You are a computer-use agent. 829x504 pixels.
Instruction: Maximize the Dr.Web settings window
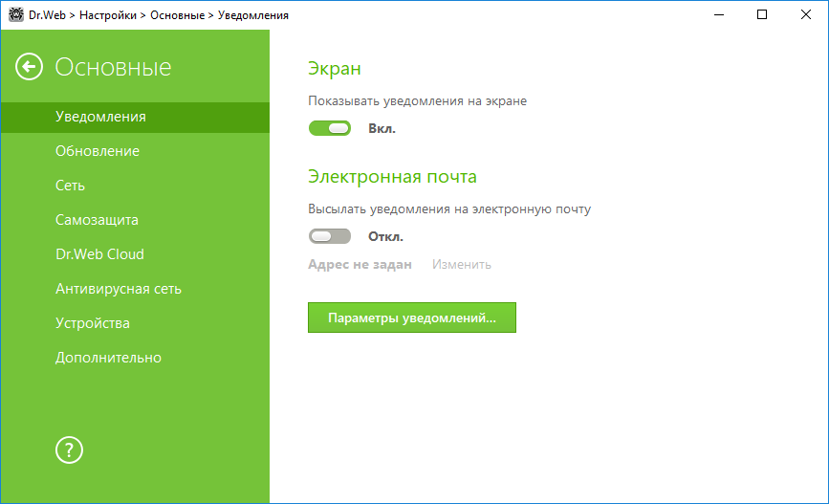click(x=762, y=14)
